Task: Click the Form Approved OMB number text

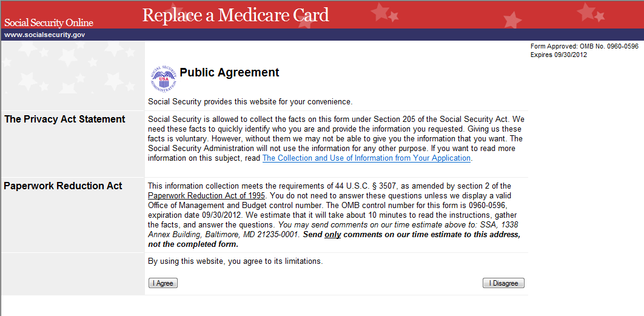Action: [584, 47]
